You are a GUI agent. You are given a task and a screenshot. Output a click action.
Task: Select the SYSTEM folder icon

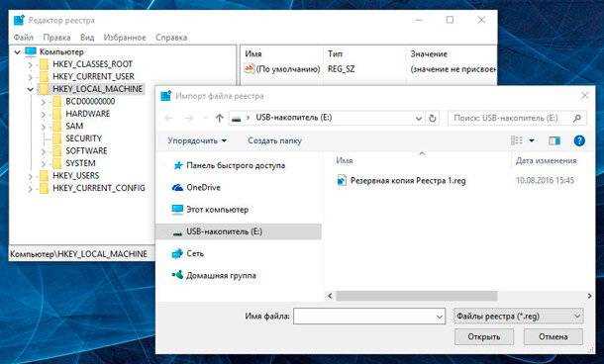(x=57, y=163)
